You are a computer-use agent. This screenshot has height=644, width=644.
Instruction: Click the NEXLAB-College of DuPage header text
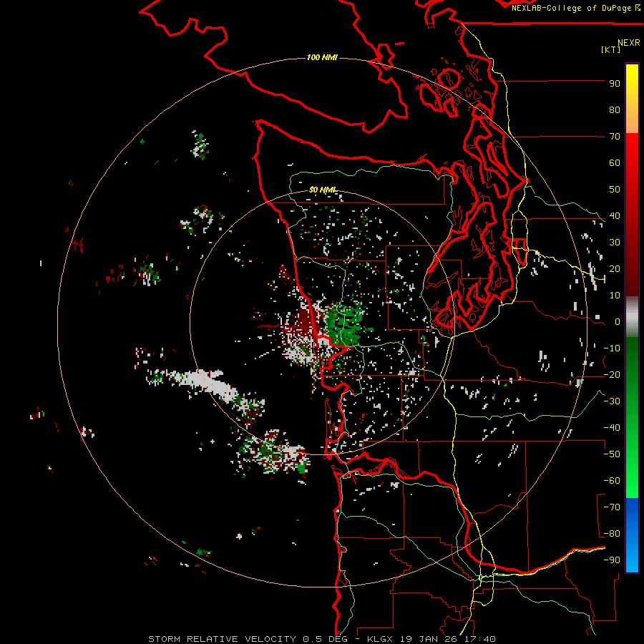[x=571, y=8]
